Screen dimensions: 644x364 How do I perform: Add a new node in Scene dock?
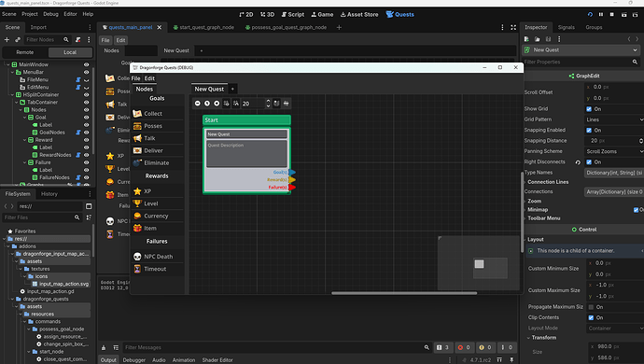click(x=7, y=39)
